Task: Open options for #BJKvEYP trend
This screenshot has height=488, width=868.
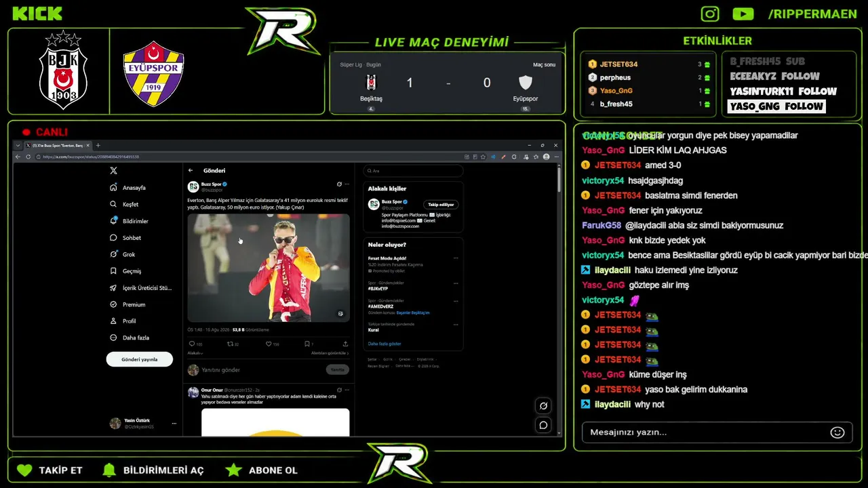Action: tap(456, 283)
